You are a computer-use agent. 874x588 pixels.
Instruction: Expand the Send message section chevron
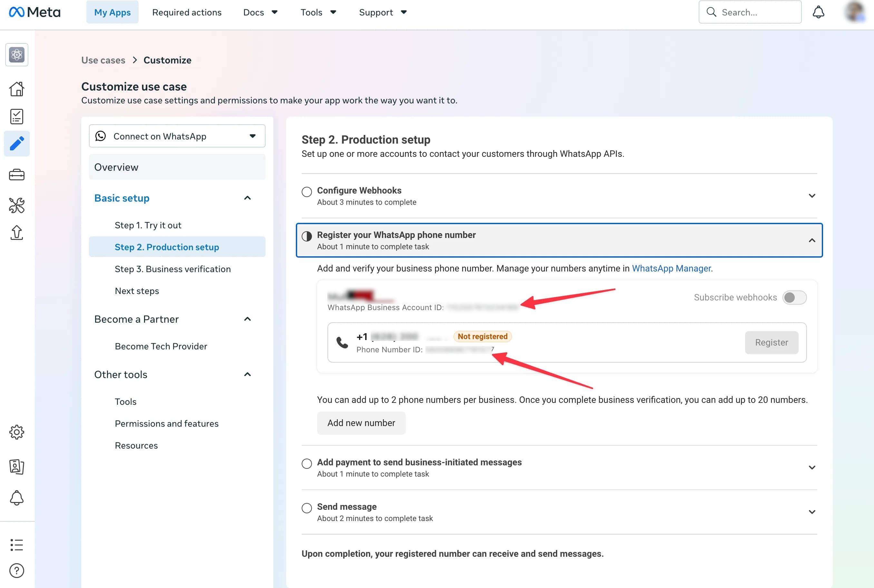pyautogui.click(x=812, y=512)
